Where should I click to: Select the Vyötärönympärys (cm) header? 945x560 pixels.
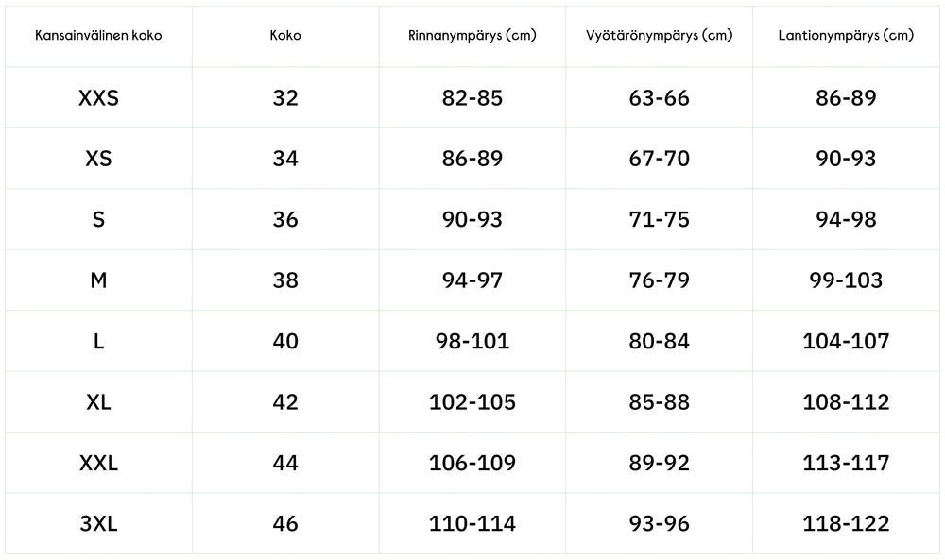(660, 36)
